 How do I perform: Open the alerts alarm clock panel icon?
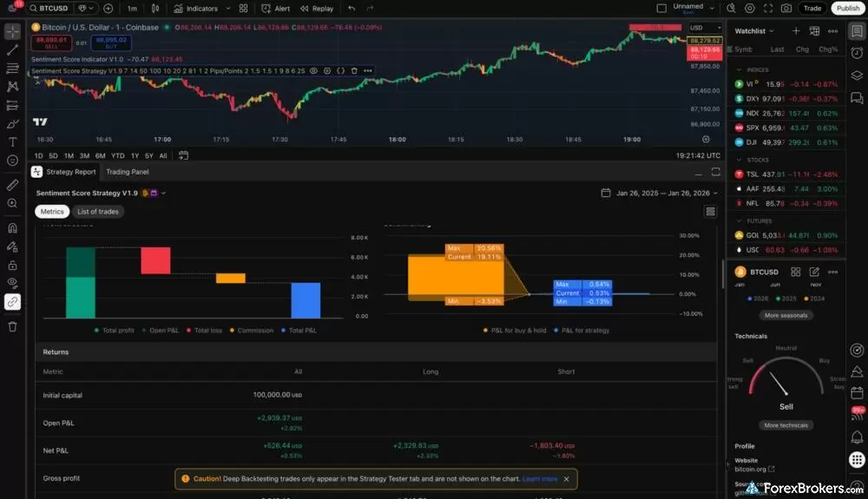tap(857, 53)
